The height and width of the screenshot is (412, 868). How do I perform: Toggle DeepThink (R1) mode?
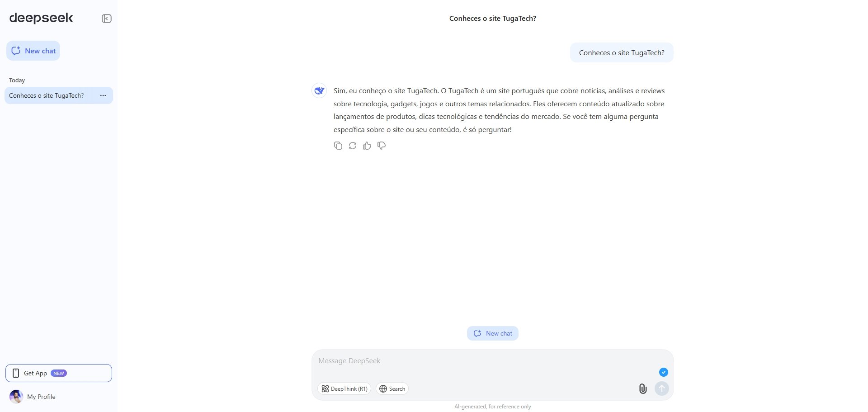(344, 389)
